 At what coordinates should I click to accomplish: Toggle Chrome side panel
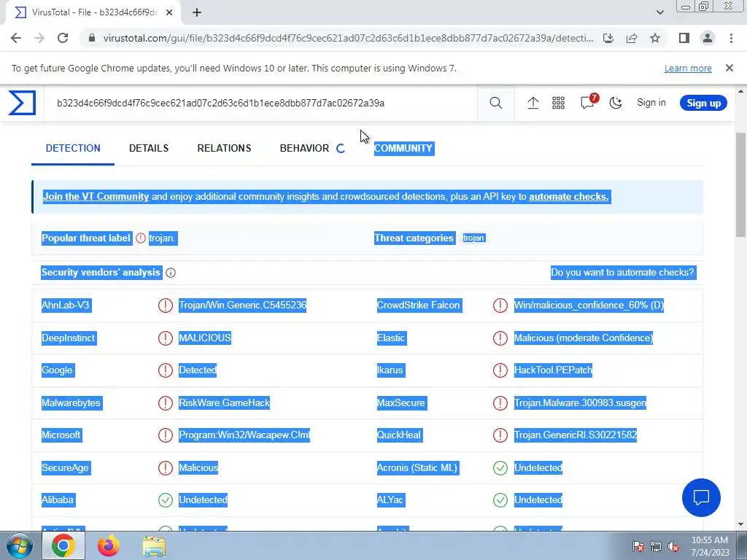click(684, 38)
